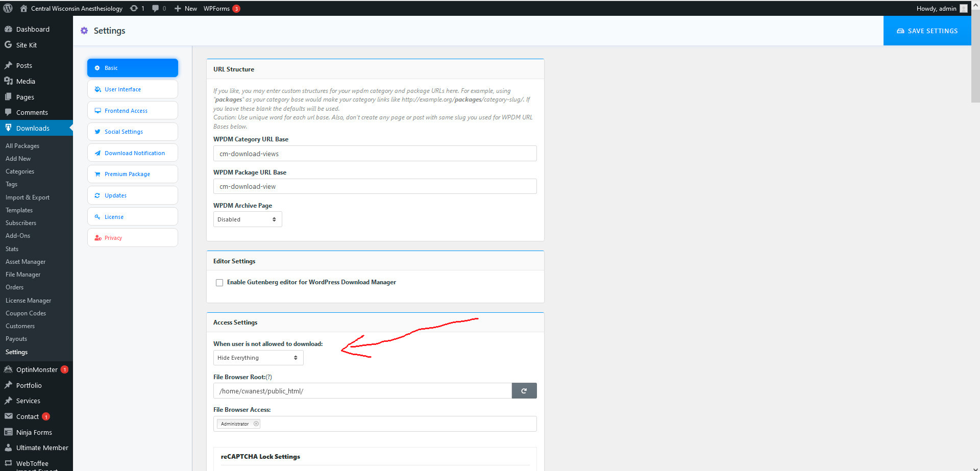Open the Templates submenu link
Viewport: 980px width, 471px height.
coord(19,210)
